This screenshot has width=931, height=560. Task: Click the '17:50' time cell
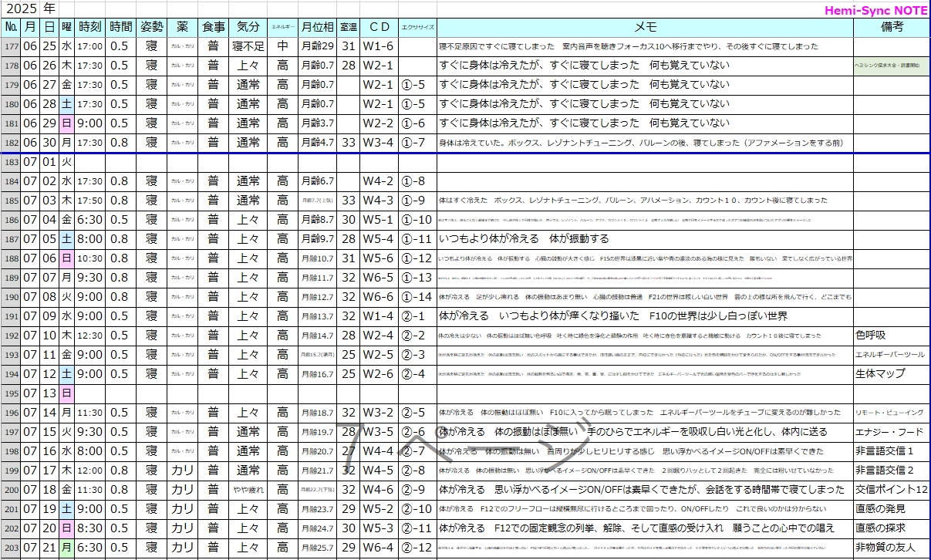coord(90,201)
